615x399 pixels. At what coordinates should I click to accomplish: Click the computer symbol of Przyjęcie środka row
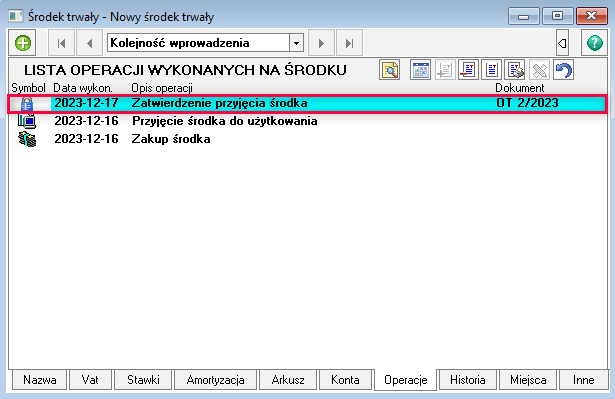27,121
